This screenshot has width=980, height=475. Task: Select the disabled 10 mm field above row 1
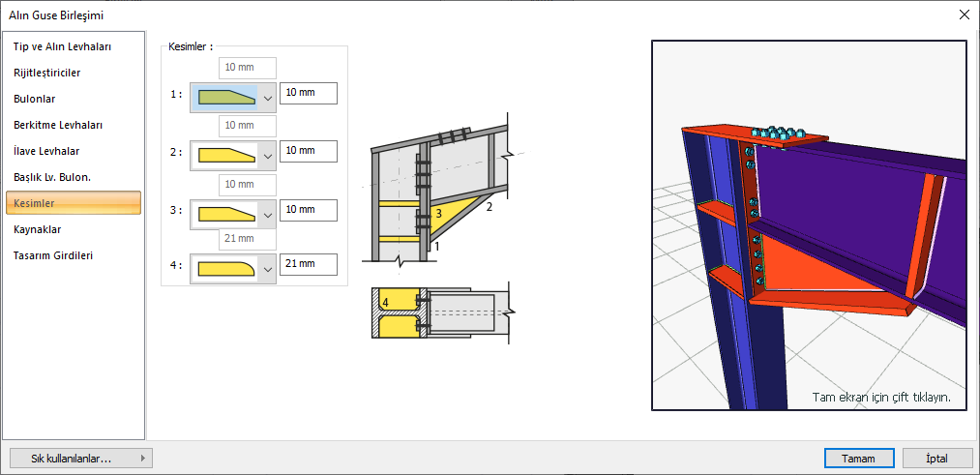point(248,68)
